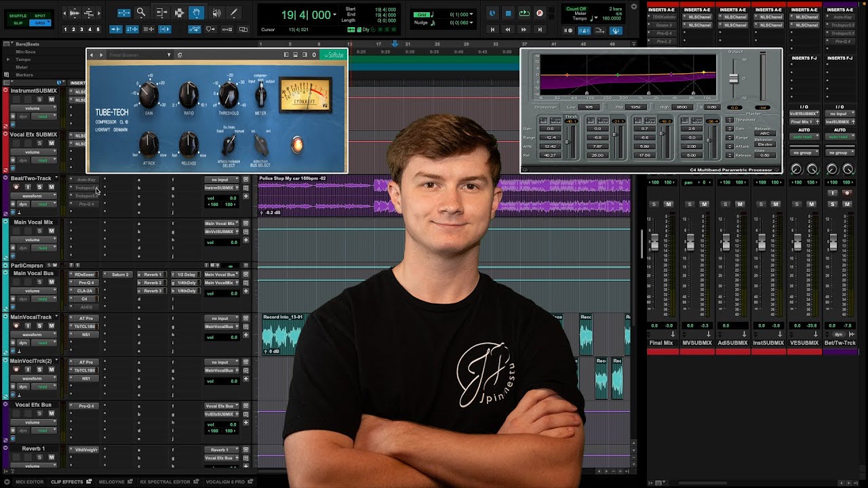
Task: Open Main Vocal Bus input selector
Action: click(221, 274)
